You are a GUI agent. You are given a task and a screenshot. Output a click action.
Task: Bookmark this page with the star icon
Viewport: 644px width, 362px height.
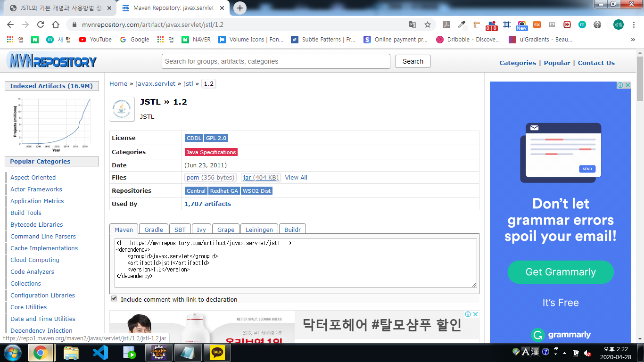click(428, 25)
